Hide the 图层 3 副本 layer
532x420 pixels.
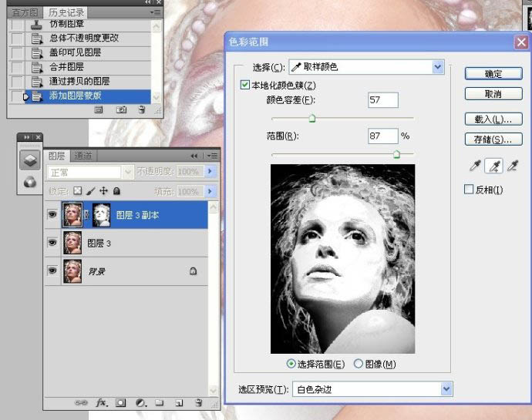coord(52,215)
